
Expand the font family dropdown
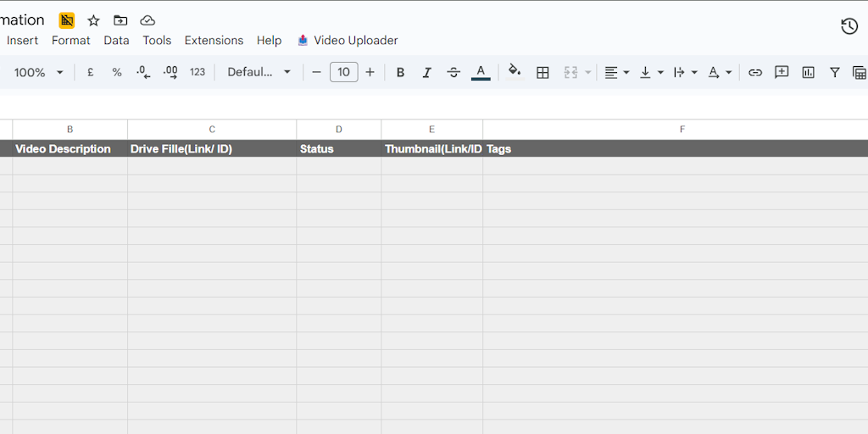pos(259,73)
